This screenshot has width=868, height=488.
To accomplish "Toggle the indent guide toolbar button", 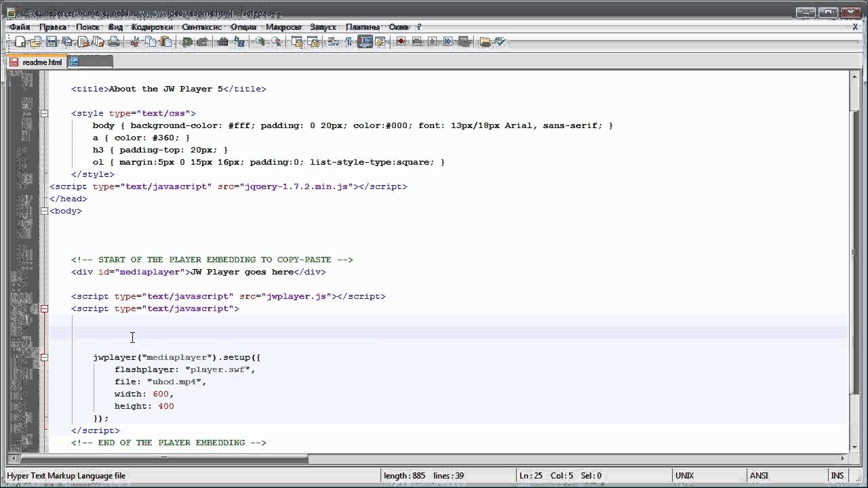I will pyautogui.click(x=365, y=42).
